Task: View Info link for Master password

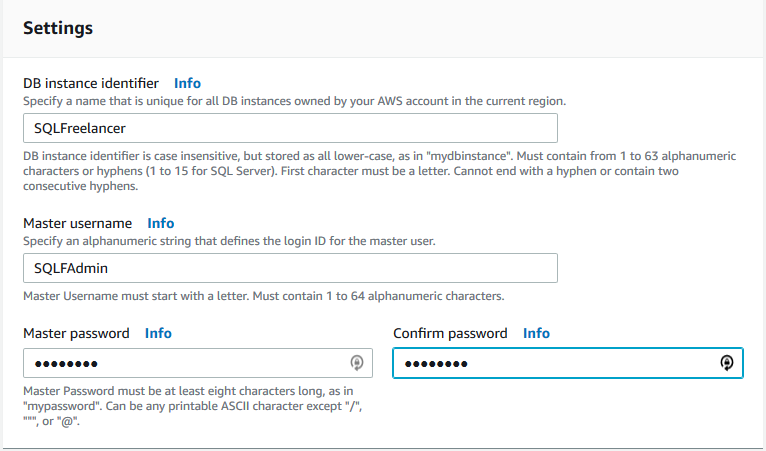Action: pos(158,333)
